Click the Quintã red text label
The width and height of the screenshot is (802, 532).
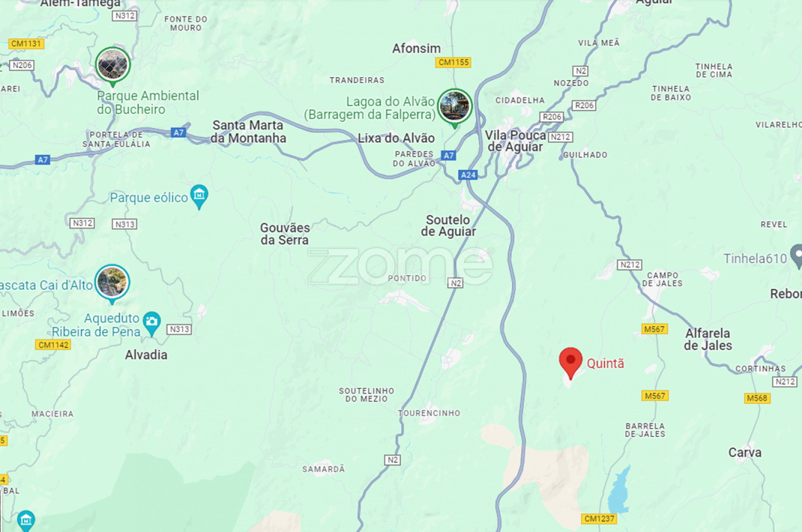point(606,363)
